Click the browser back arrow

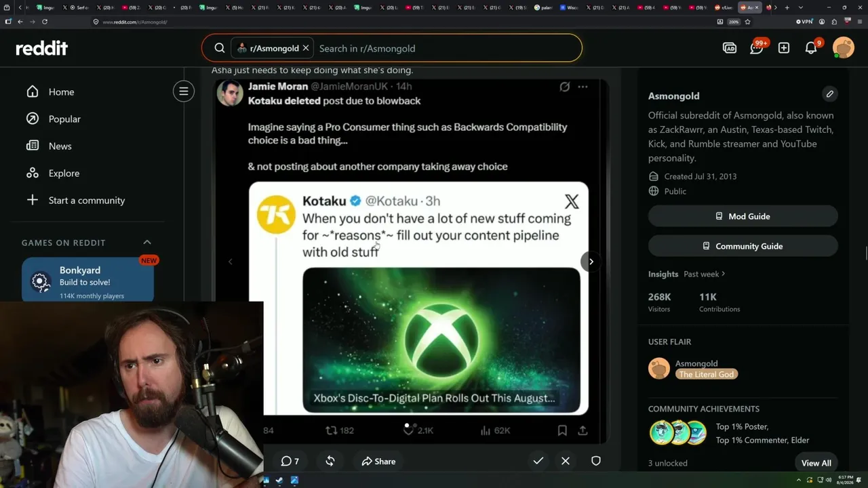coord(20,22)
